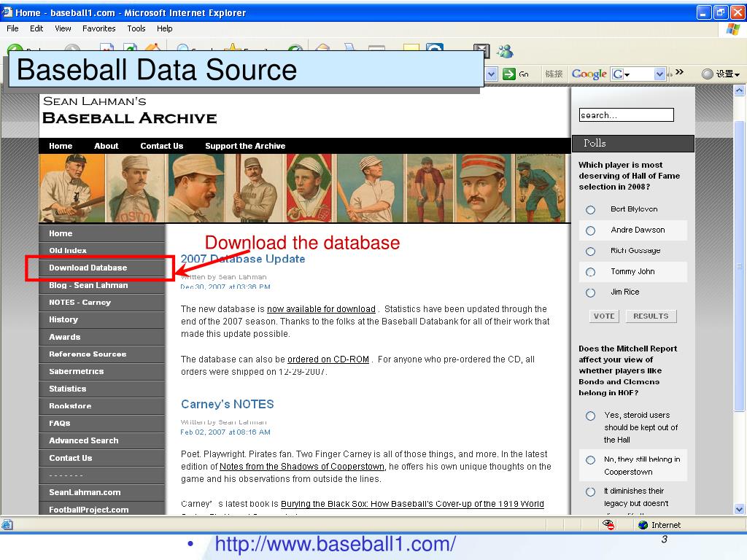The height and width of the screenshot is (560, 747).
Task: Click the scrollbar down arrow
Action: pyautogui.click(x=739, y=509)
